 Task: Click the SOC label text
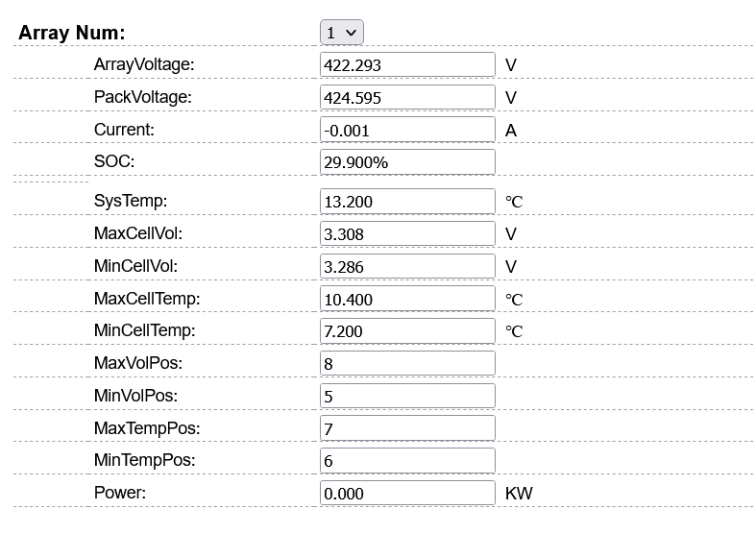coord(114,161)
